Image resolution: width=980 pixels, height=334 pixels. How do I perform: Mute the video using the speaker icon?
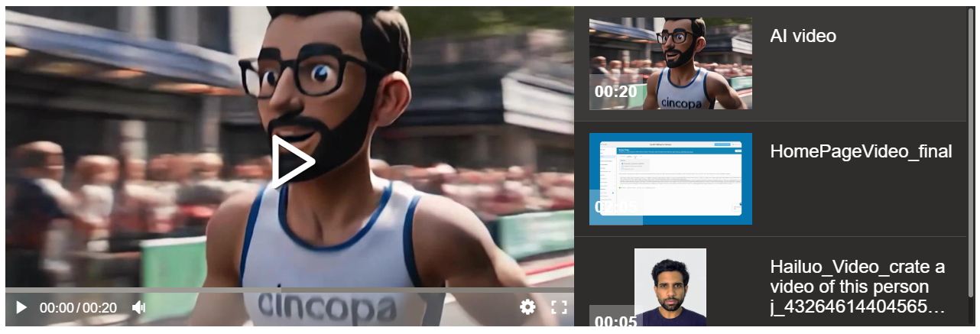(x=138, y=307)
